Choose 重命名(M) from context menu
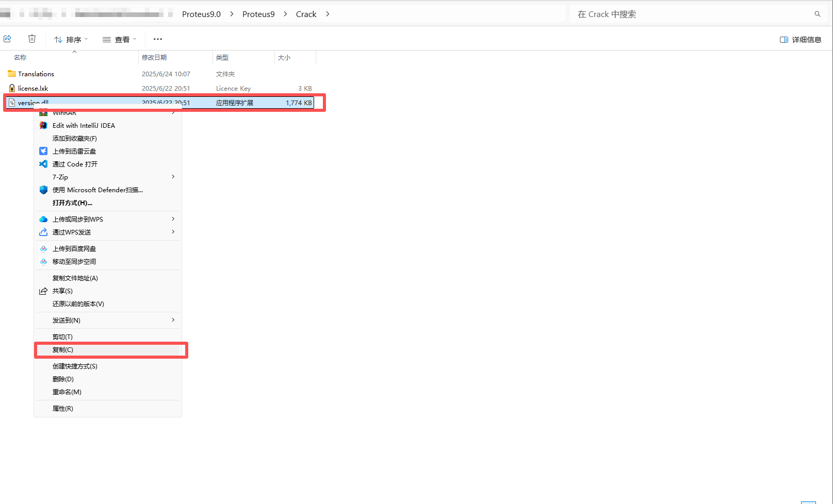The image size is (833, 504). 108,392
